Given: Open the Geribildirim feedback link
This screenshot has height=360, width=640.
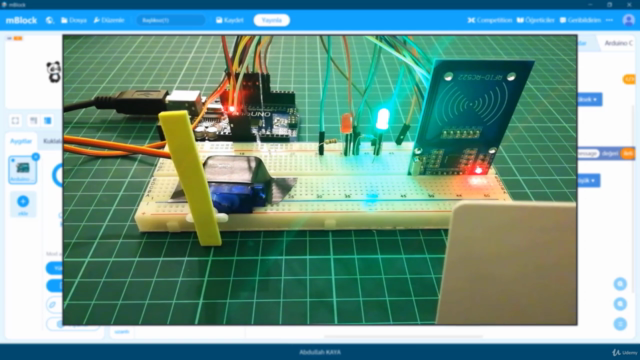Looking at the screenshot, I should (580, 20).
